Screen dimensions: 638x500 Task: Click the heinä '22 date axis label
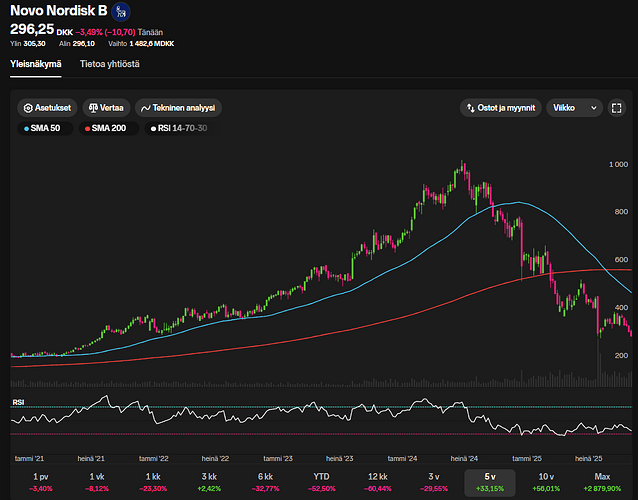tap(216, 459)
